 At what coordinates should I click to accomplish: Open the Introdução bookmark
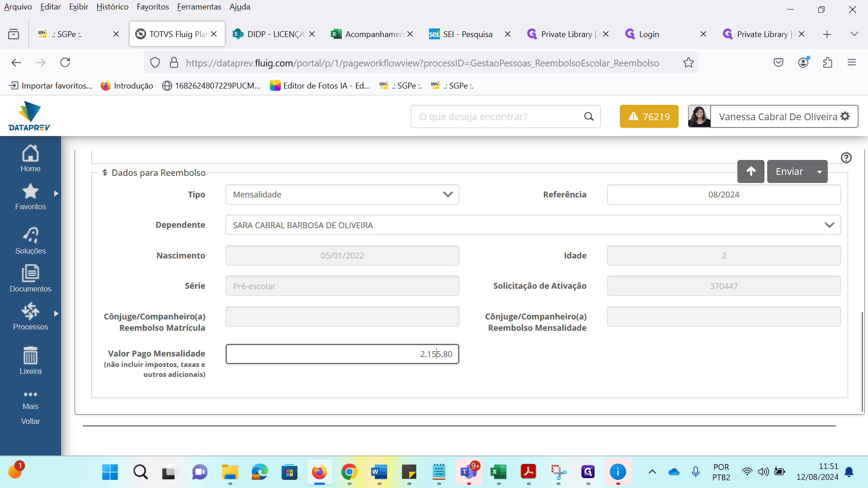click(x=127, y=85)
